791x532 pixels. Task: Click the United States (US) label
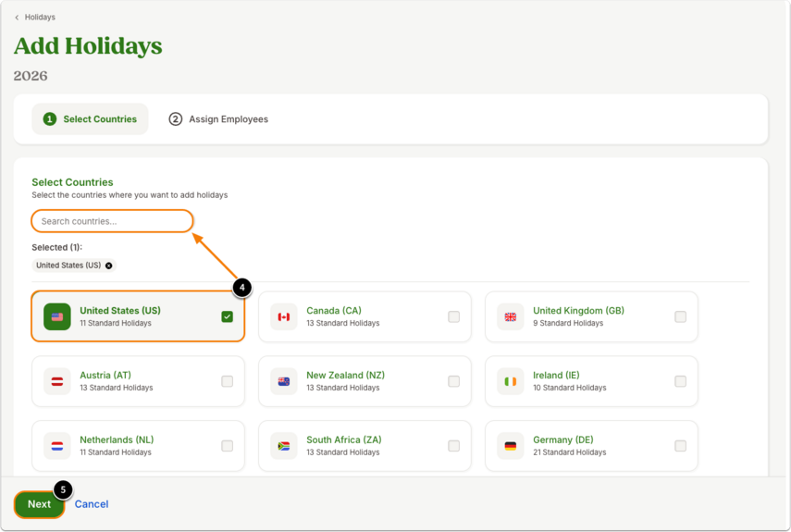(x=120, y=311)
